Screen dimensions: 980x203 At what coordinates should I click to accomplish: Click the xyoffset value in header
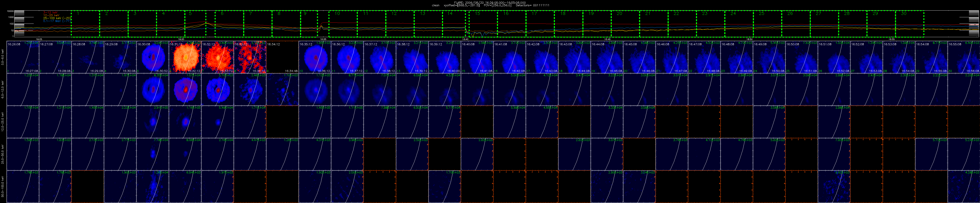coord(461,5)
